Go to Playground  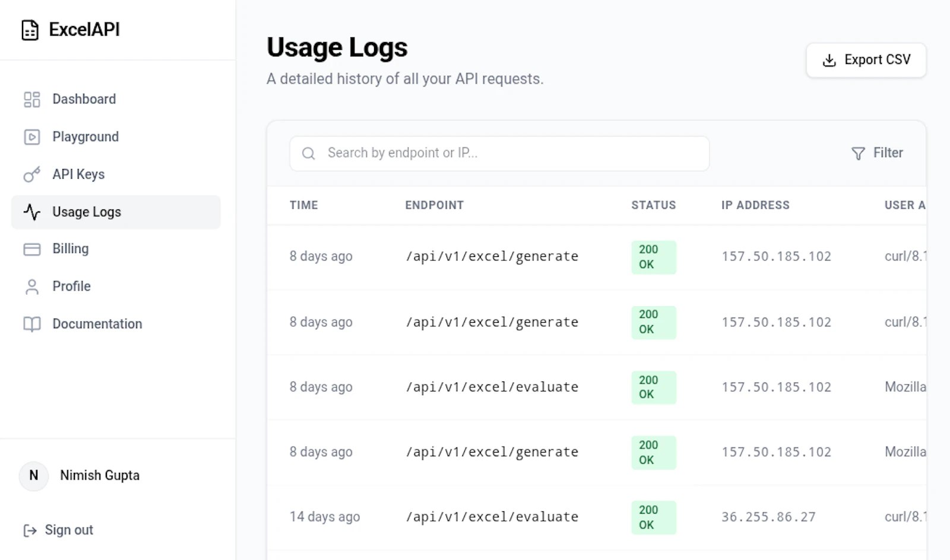tap(116, 137)
